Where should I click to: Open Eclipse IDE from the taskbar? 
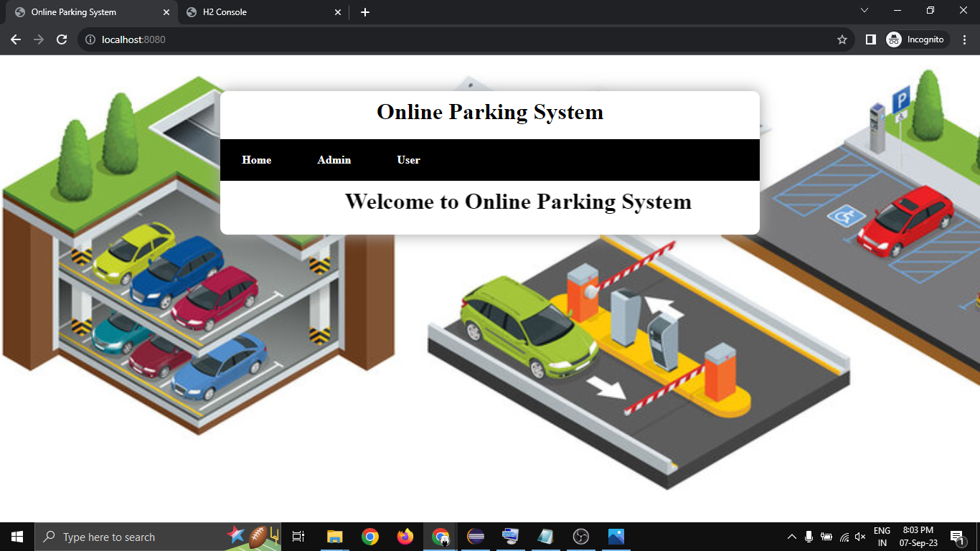pos(476,537)
